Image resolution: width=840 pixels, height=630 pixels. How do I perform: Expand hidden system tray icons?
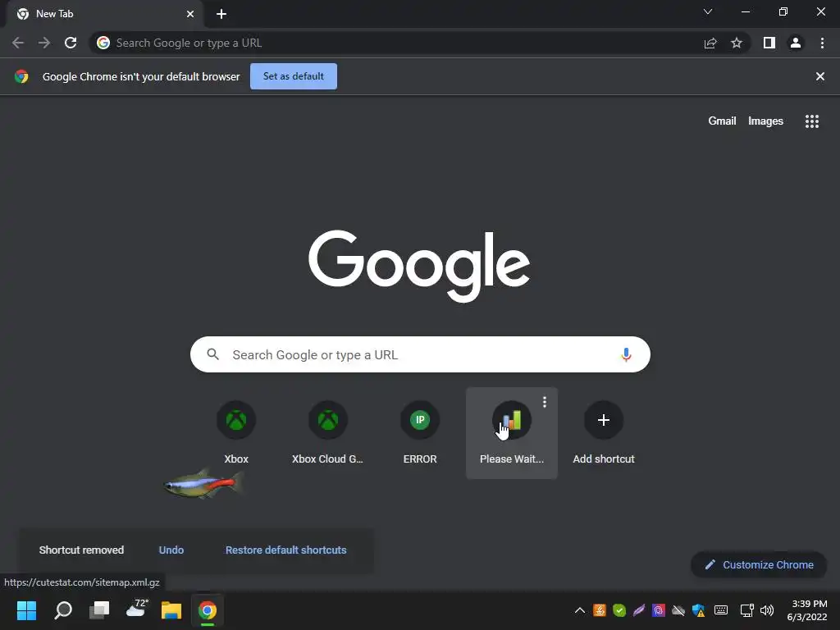(580, 610)
